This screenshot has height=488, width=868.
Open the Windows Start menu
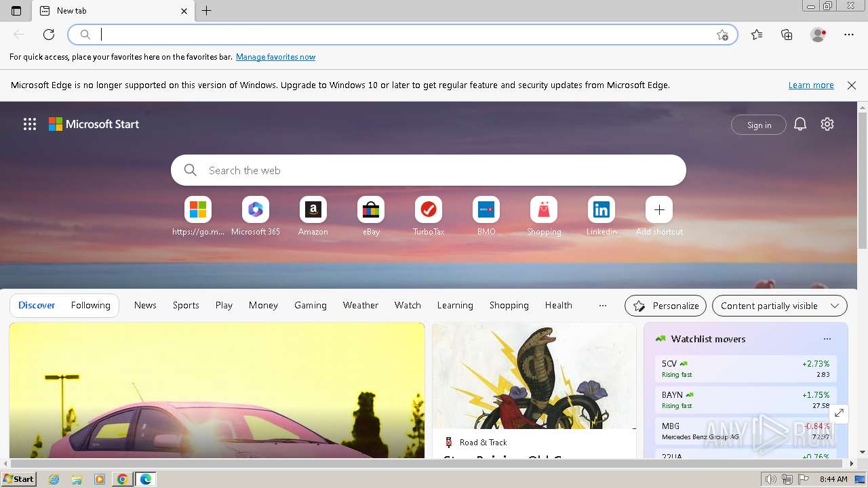click(19, 479)
